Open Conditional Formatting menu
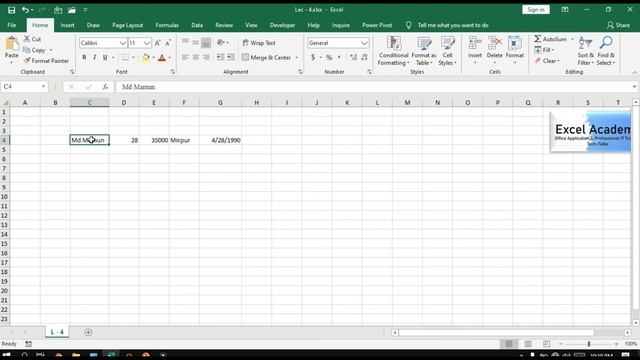This screenshot has width=640, height=360. pos(393,51)
